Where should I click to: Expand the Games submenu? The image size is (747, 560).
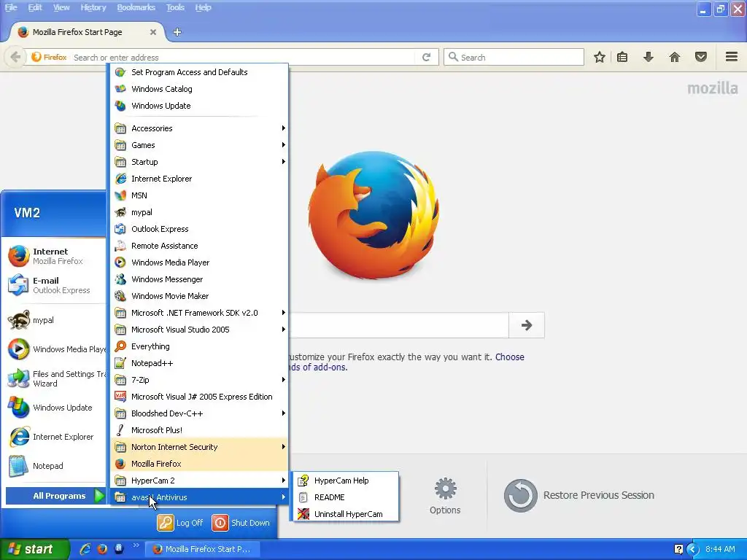(x=199, y=145)
